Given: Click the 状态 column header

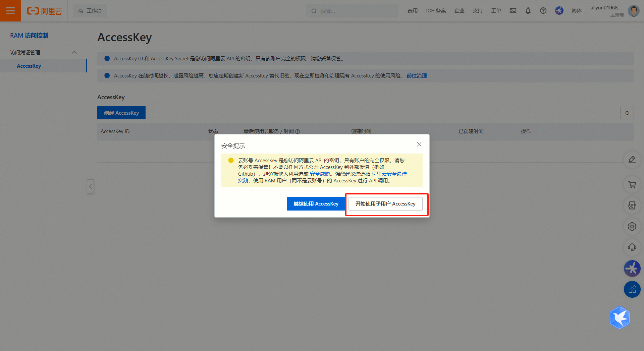Looking at the screenshot, I should coord(213,131).
